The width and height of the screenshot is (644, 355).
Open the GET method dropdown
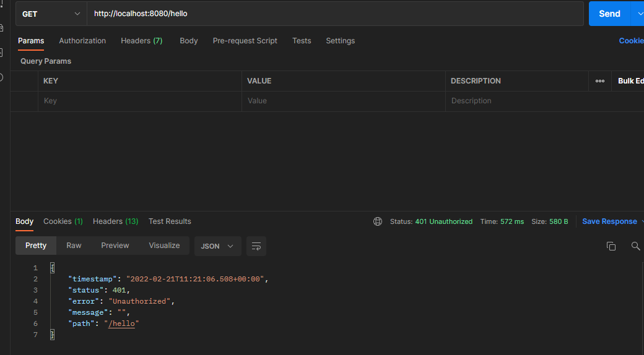[x=51, y=14]
